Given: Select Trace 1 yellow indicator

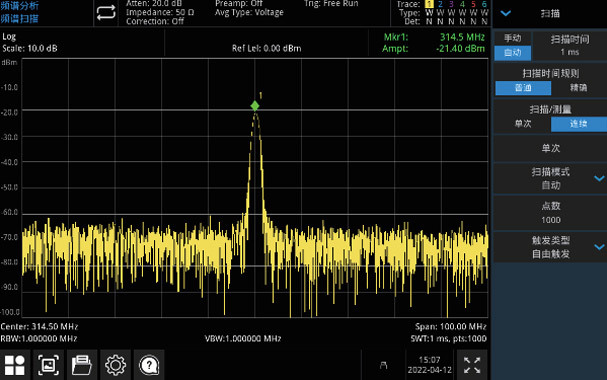Looking at the screenshot, I should tap(429, 4).
